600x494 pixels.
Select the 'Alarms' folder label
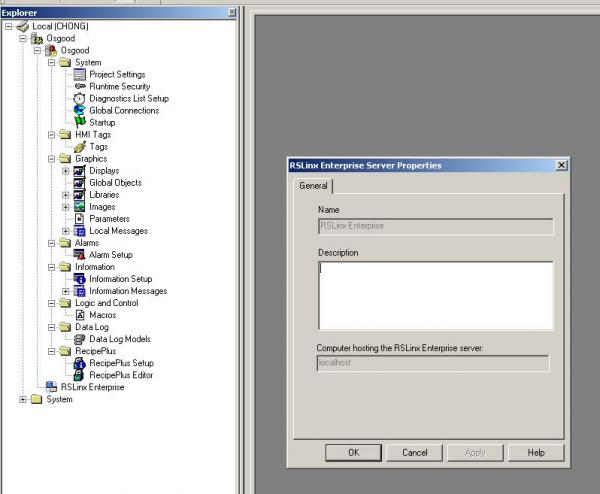pos(87,243)
